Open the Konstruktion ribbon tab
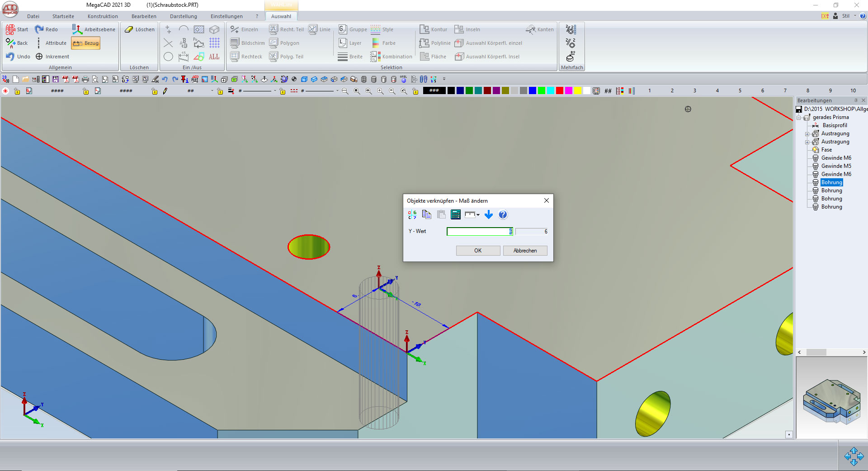868x471 pixels. coord(103,16)
